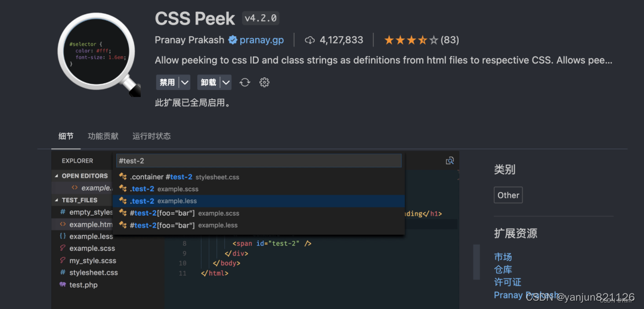Click the EXPLORER panel title
This screenshot has width=644, height=309.
point(77,161)
